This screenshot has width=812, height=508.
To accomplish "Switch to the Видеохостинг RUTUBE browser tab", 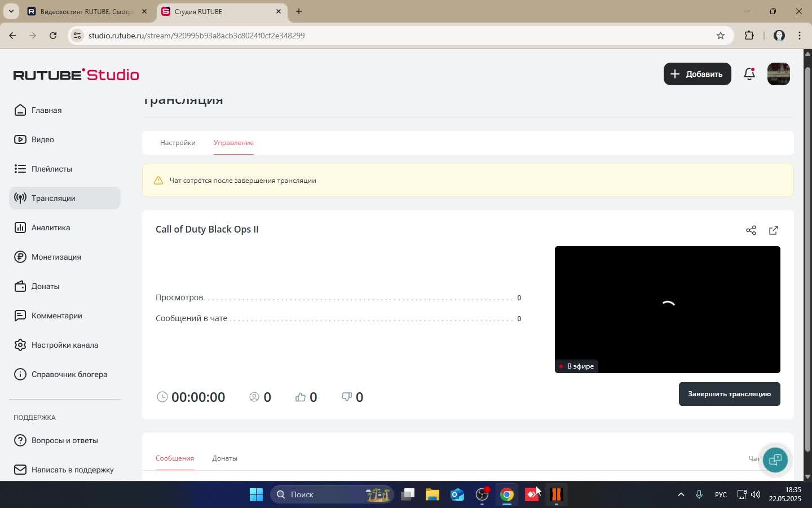I will pyautogui.click(x=86, y=11).
